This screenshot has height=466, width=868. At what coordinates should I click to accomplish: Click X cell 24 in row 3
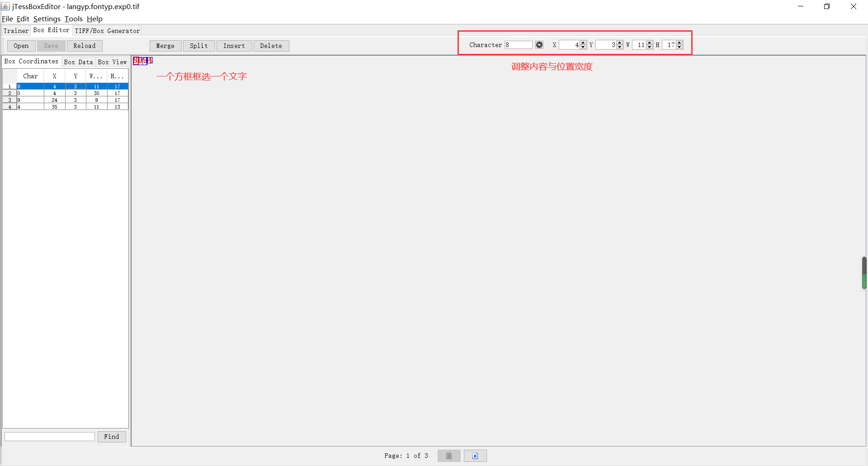(55, 100)
